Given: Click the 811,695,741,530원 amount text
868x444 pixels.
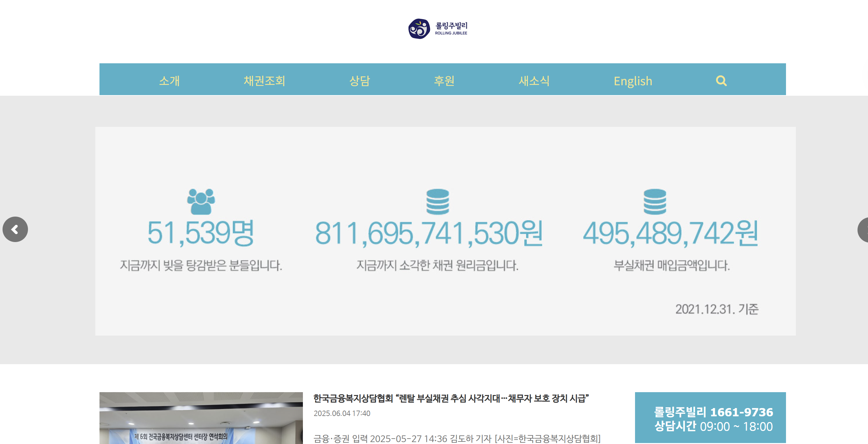Looking at the screenshot, I should pyautogui.click(x=429, y=233).
